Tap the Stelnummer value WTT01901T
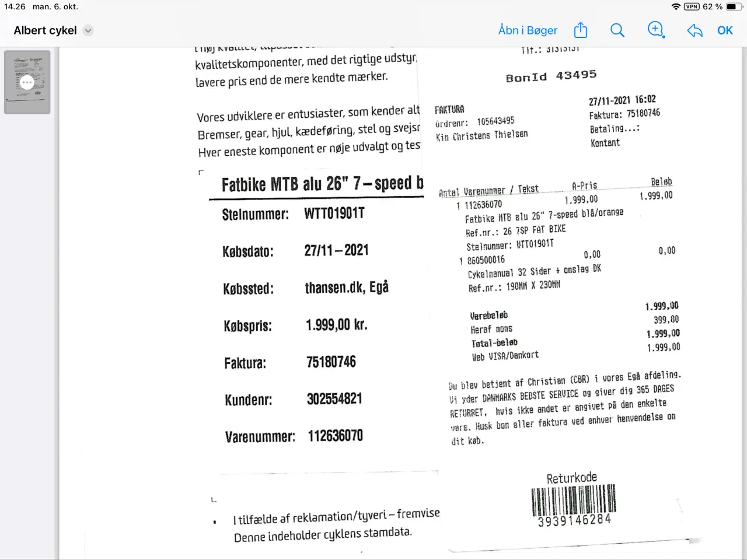 tap(334, 213)
